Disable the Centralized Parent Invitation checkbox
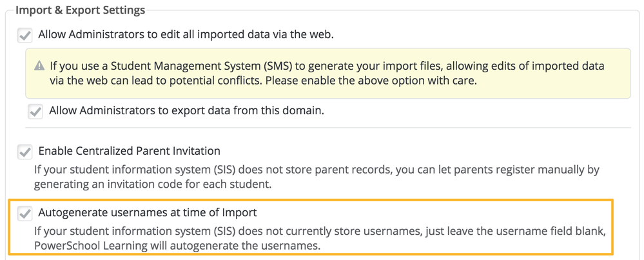Screen dimensions: 644x260 coord(24,152)
